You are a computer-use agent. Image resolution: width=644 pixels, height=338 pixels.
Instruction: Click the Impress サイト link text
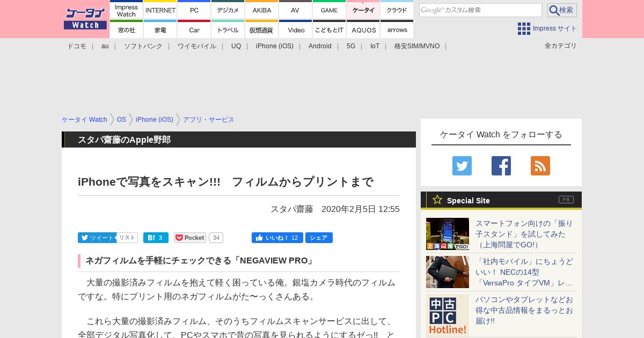pos(555,28)
